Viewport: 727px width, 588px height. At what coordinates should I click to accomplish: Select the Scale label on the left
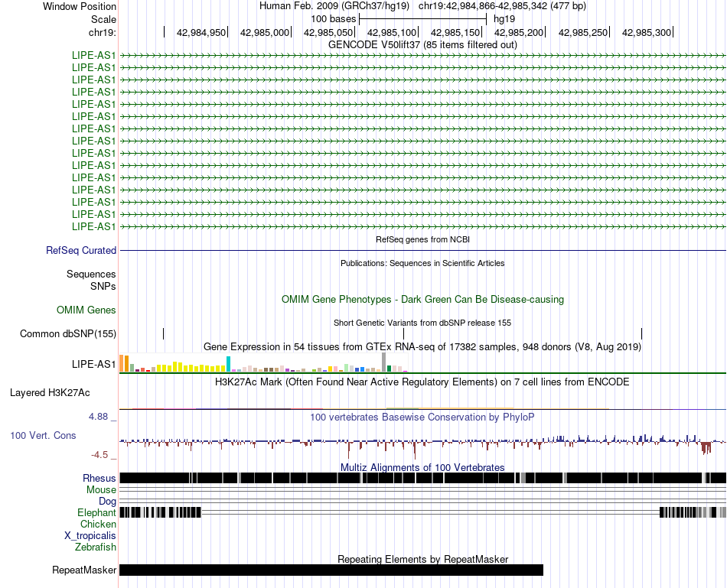(103, 19)
